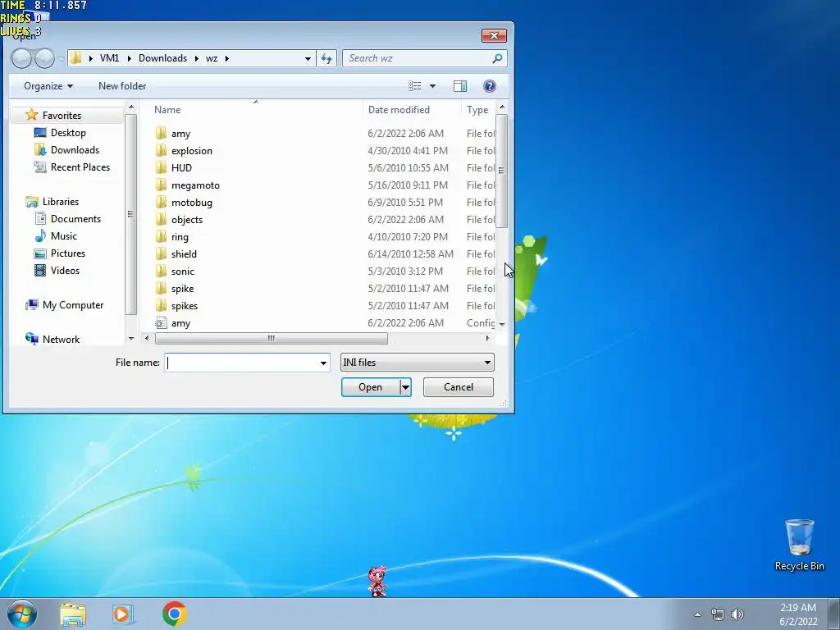Open the volume control in tray
Screen dimensions: 840x630
pyautogui.click(x=737, y=614)
